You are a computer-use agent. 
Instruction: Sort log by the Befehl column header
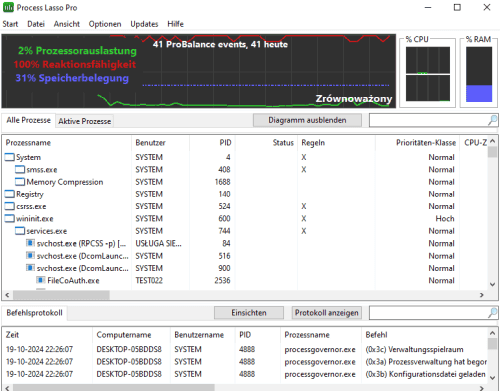coord(424,335)
